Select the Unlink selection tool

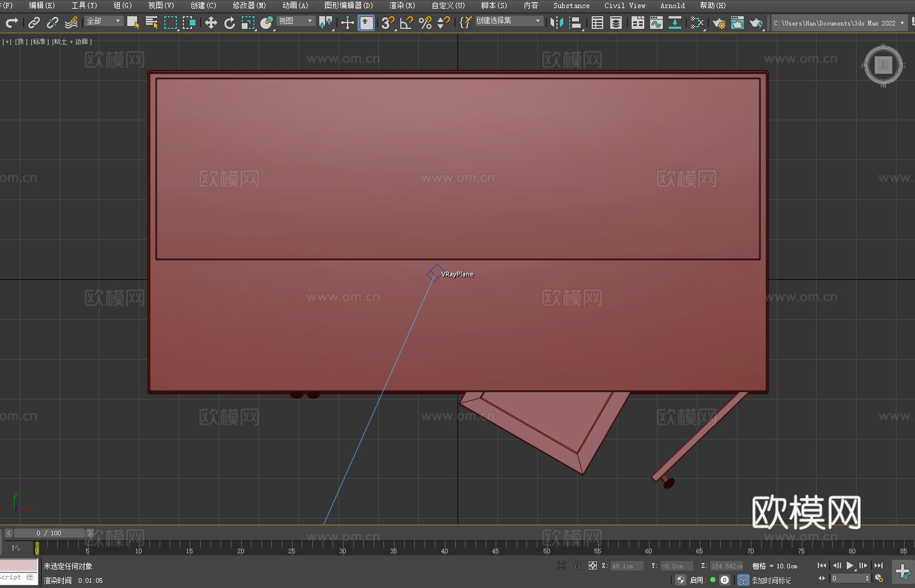[x=53, y=23]
